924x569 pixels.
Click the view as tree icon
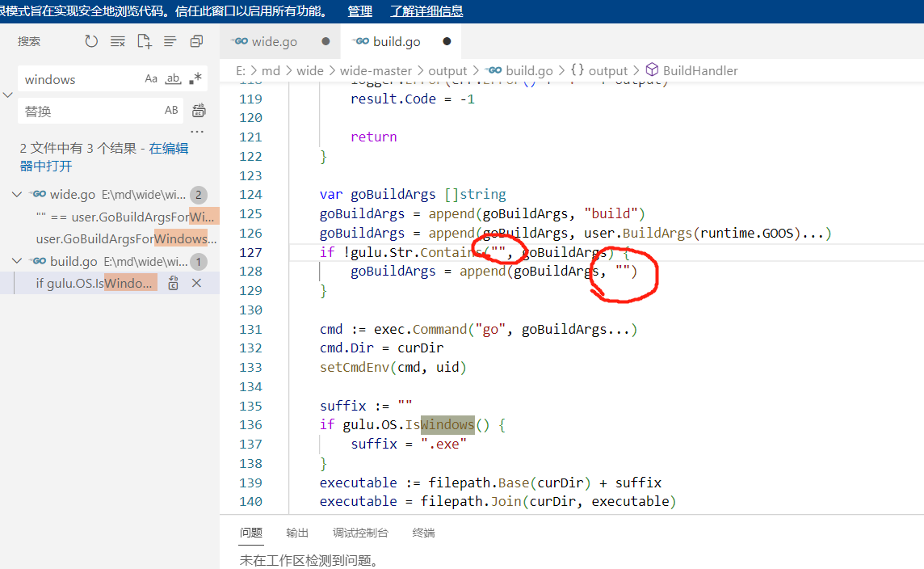[170, 41]
